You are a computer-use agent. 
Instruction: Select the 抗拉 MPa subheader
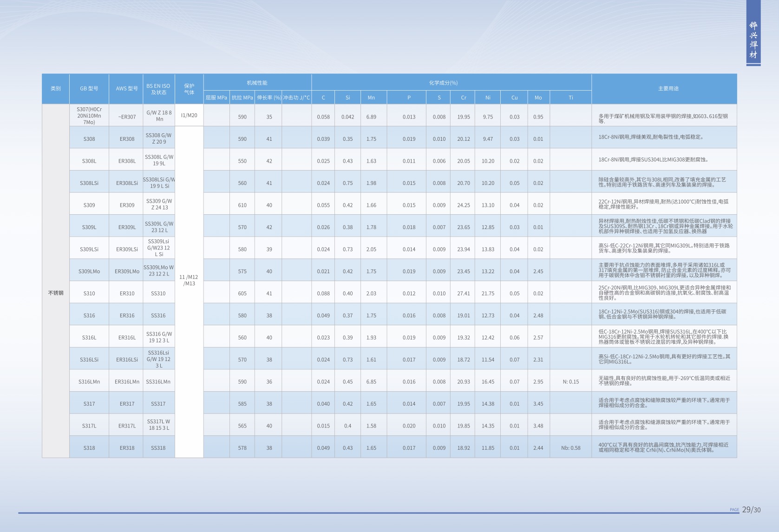tap(242, 98)
